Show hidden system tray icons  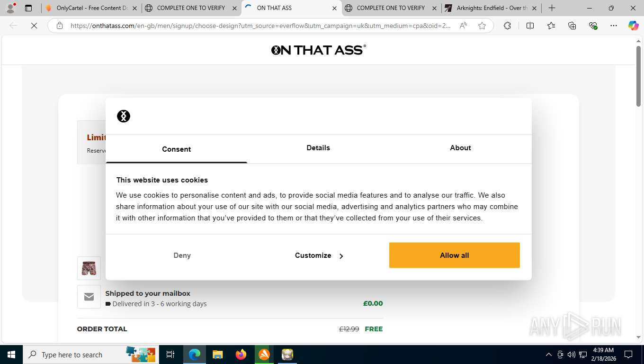(549, 355)
